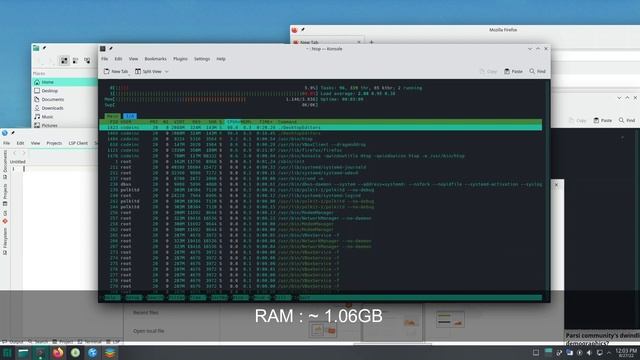This screenshot has height=360, width=640.
Task: Open the Edit menu in Konsole
Action: pyautogui.click(x=118, y=59)
